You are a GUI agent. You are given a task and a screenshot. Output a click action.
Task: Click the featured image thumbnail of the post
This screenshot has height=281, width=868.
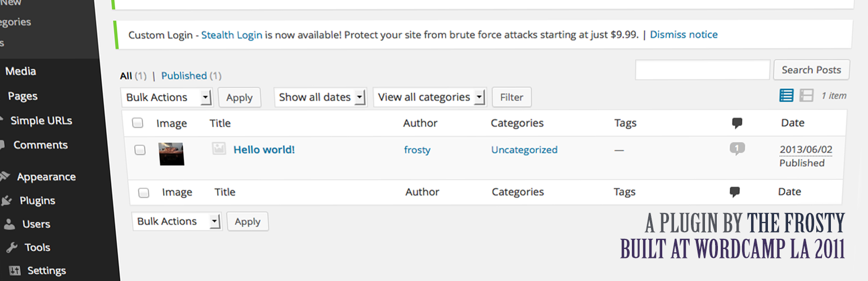[171, 153]
